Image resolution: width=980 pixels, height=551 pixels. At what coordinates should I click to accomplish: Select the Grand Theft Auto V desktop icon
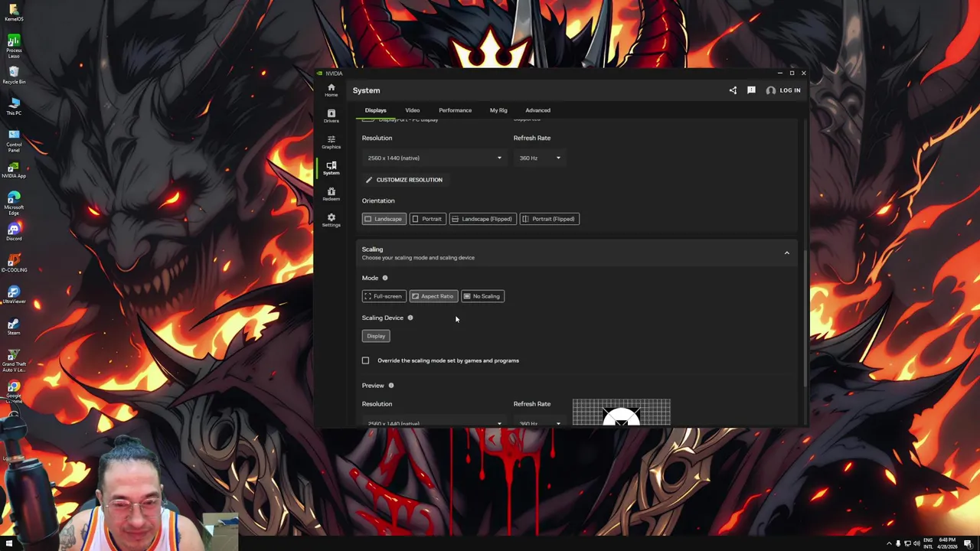click(x=14, y=360)
